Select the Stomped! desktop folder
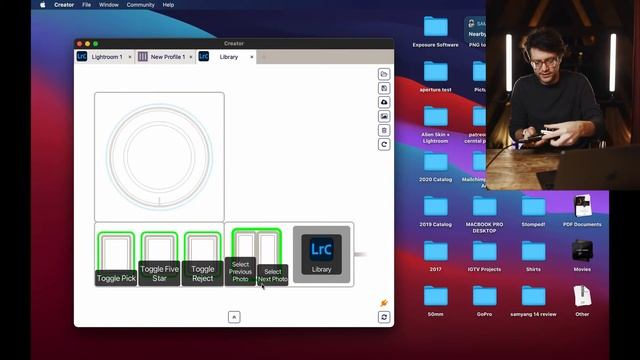 pyautogui.click(x=533, y=211)
